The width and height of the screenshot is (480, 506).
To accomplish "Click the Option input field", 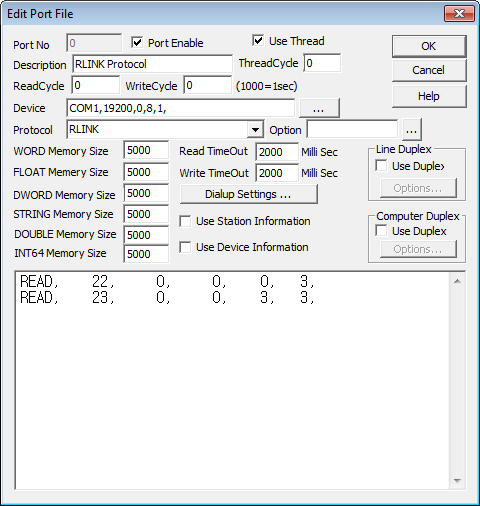I will pyautogui.click(x=352, y=129).
